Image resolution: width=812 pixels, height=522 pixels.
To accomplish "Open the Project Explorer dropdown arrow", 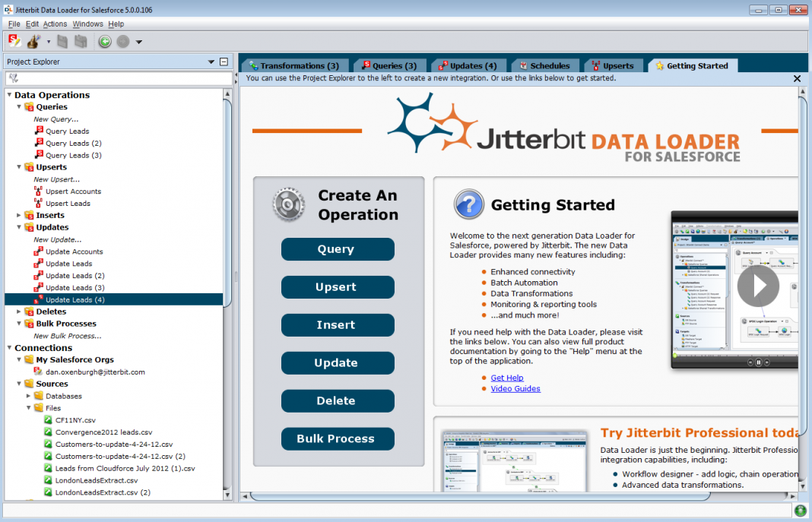I will tap(211, 62).
